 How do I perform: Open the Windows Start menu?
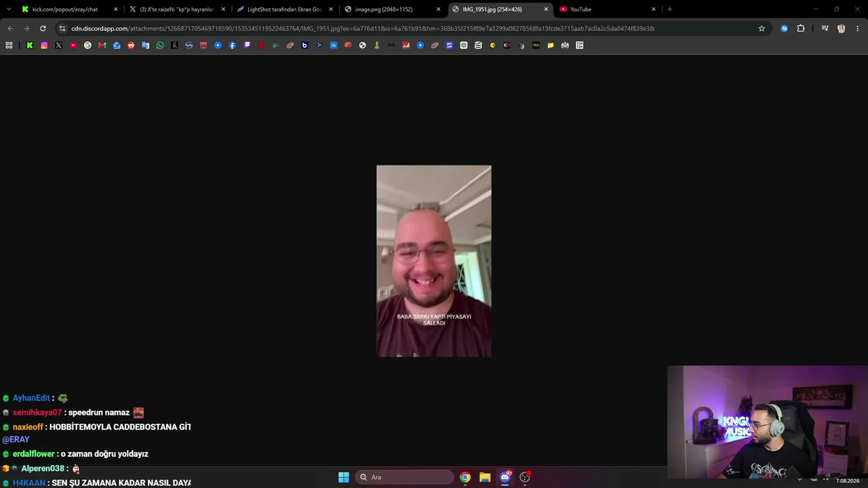point(344,477)
